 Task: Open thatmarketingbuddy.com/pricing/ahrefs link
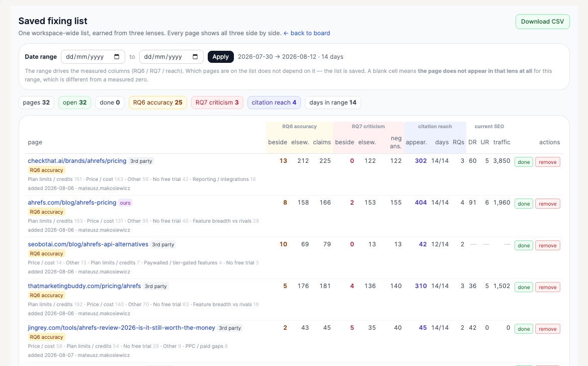(x=85, y=286)
